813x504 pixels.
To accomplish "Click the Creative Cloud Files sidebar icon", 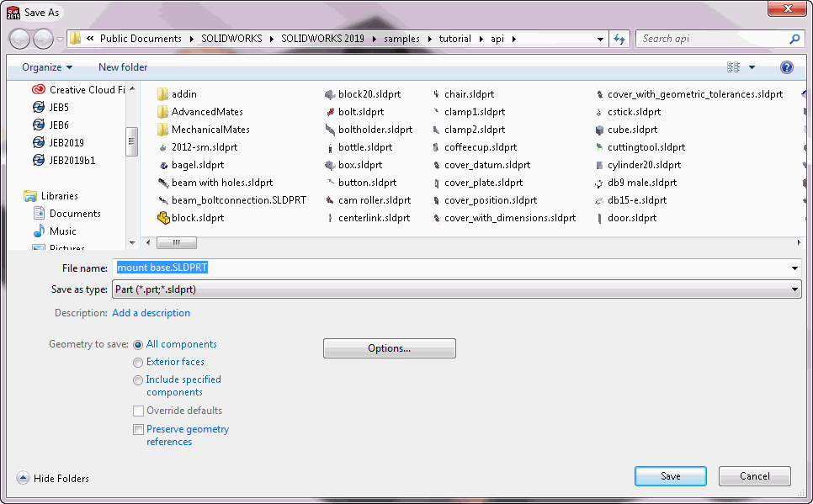I will (39, 90).
